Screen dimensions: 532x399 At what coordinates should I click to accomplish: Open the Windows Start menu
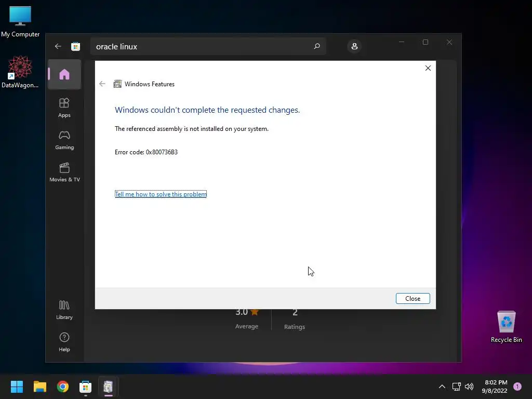[17, 387]
